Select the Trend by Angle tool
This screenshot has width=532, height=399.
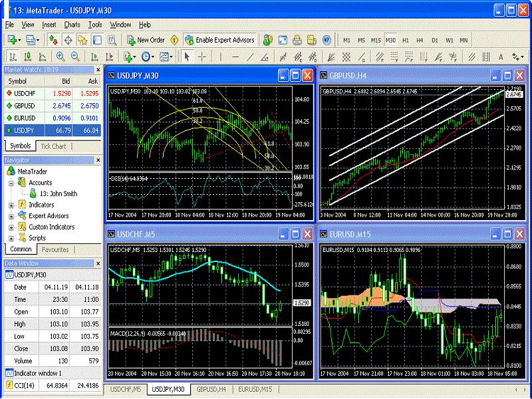coord(265,57)
